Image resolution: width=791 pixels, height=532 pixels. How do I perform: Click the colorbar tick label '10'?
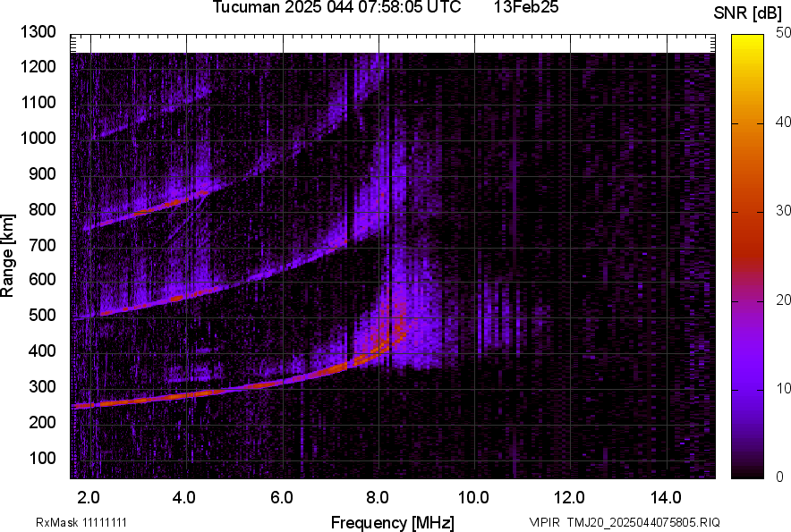783,388
